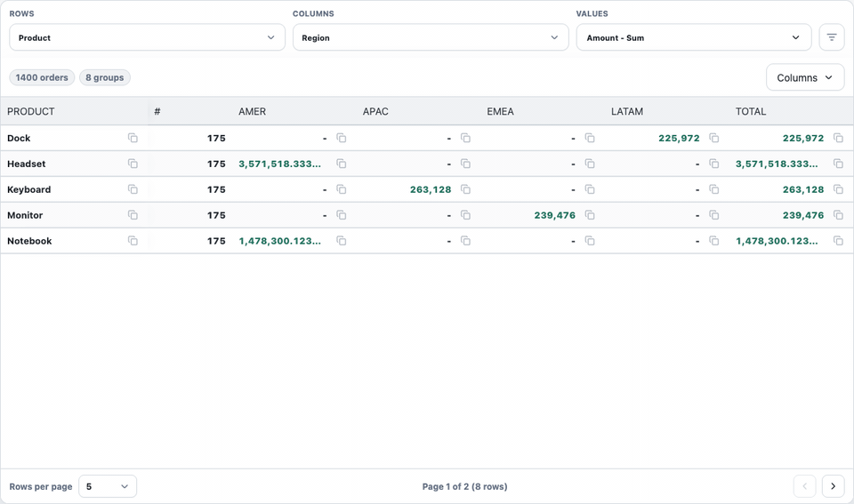Copy Keyboard APAC amount 263,128

(465, 188)
